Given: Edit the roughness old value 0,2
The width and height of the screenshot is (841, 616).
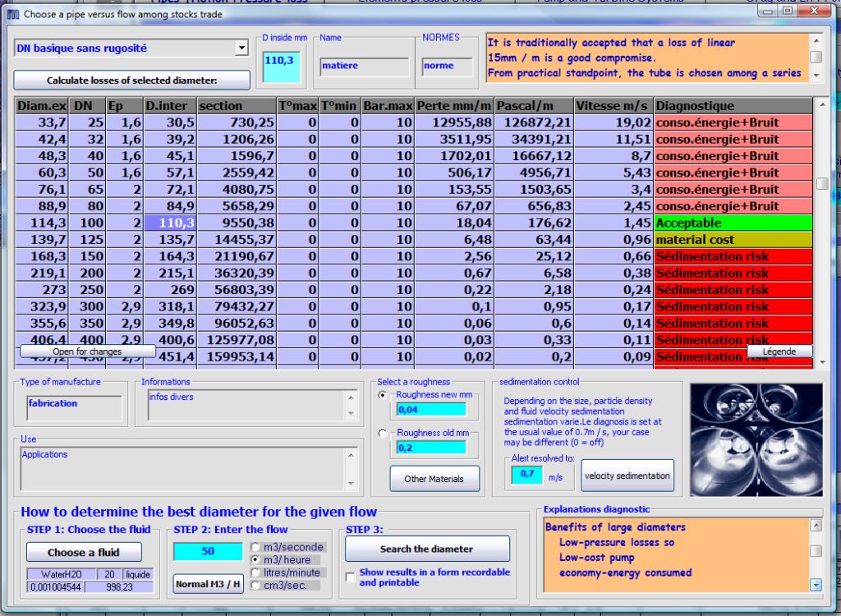Looking at the screenshot, I should (x=430, y=448).
